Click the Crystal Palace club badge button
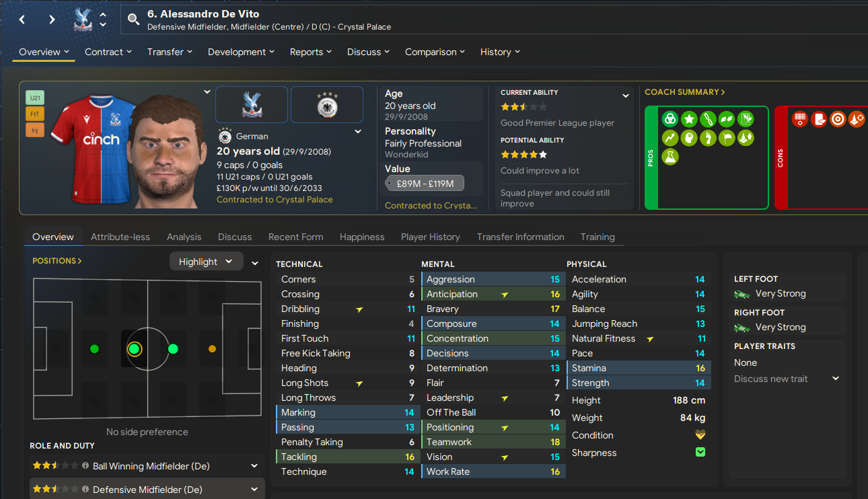This screenshot has height=499, width=868. (252, 104)
